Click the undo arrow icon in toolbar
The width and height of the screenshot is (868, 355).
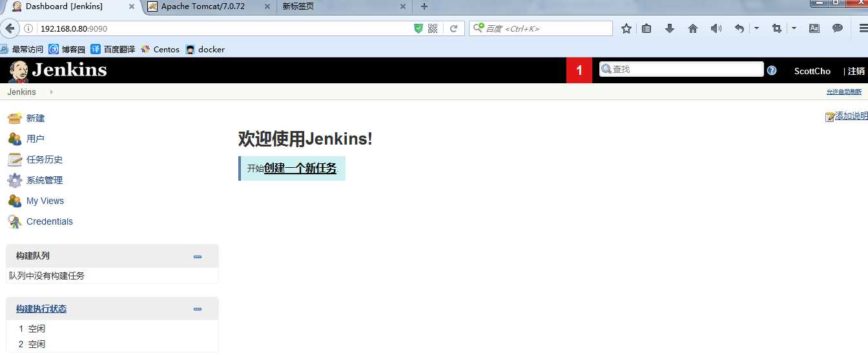[x=739, y=28]
